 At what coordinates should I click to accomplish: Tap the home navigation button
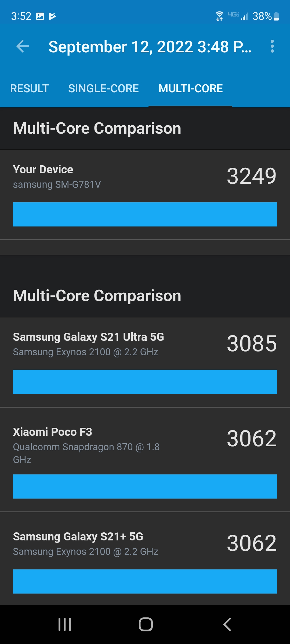pos(146,624)
